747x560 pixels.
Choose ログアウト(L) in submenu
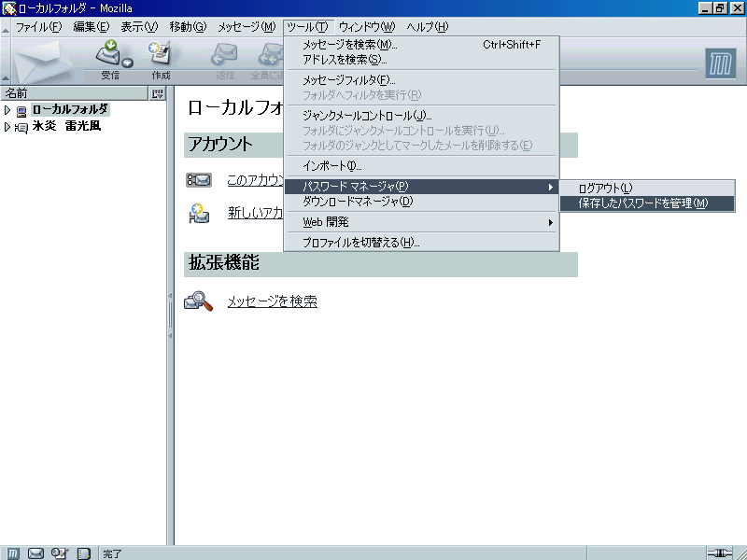[x=647, y=189]
